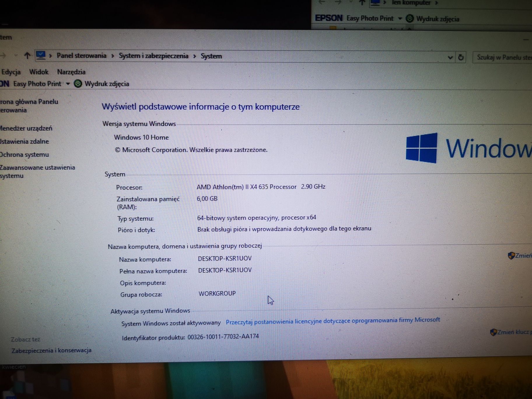Expand chevron after Panel sterowania breadcrumb
The image size is (532, 399).
tap(113, 56)
